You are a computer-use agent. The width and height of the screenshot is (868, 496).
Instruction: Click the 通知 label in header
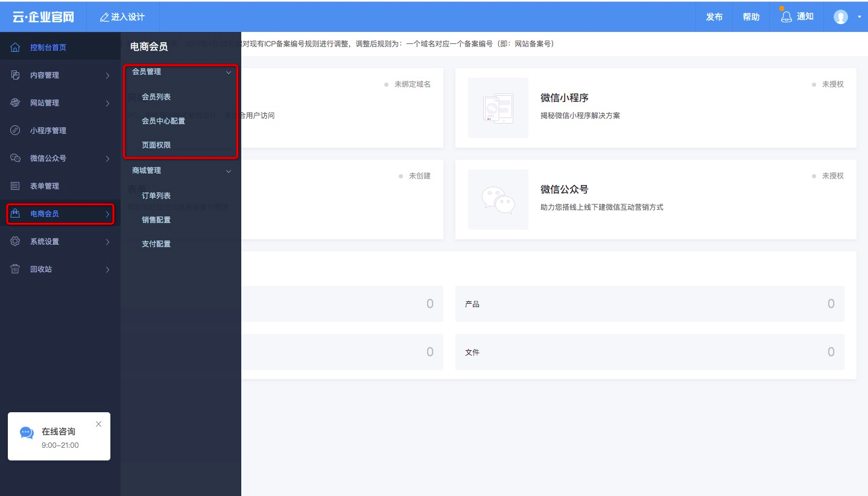click(x=805, y=16)
